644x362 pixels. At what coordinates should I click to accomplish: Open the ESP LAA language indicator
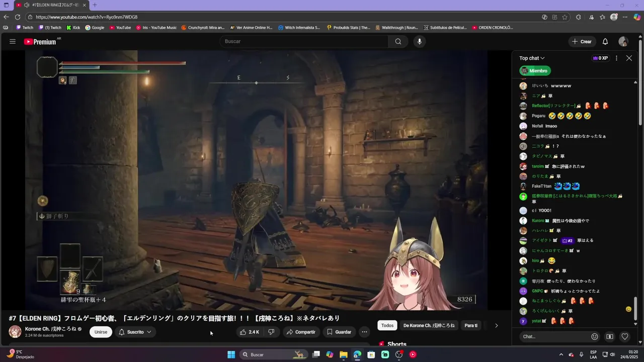(x=594, y=354)
